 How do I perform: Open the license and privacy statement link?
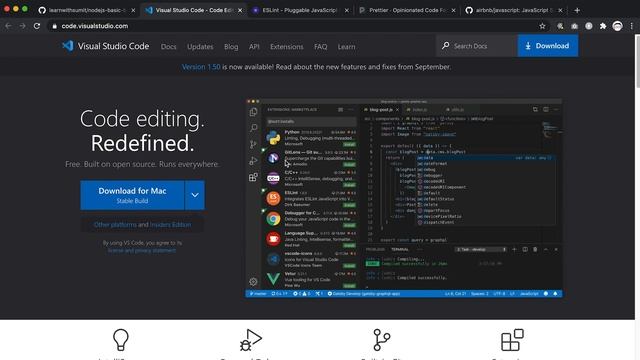click(x=142, y=250)
